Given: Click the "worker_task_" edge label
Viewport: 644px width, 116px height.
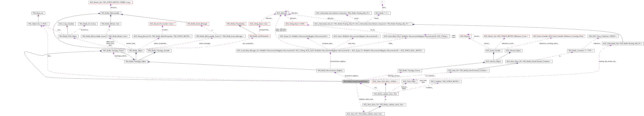Looking at the screenshot, I should coord(131,43).
